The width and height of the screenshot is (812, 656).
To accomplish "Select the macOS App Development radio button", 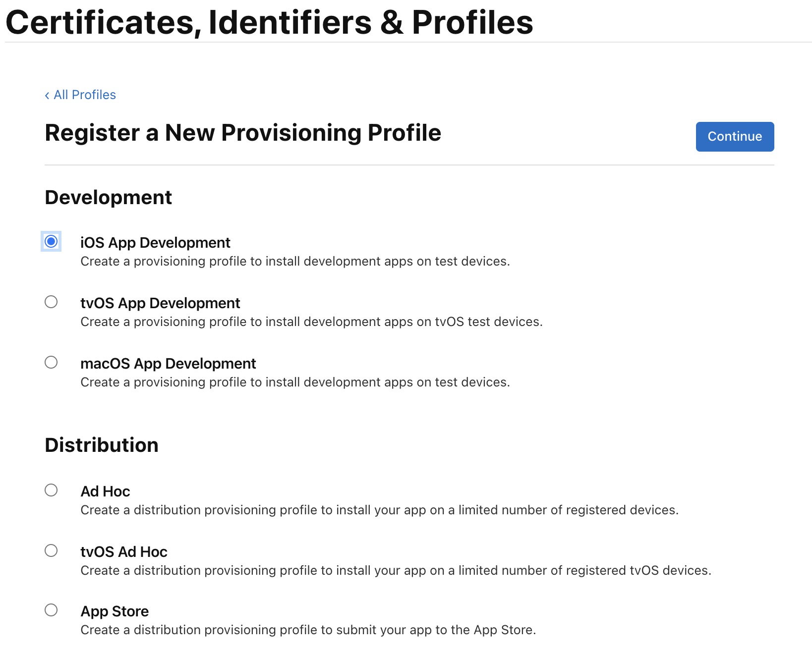I will [51, 362].
